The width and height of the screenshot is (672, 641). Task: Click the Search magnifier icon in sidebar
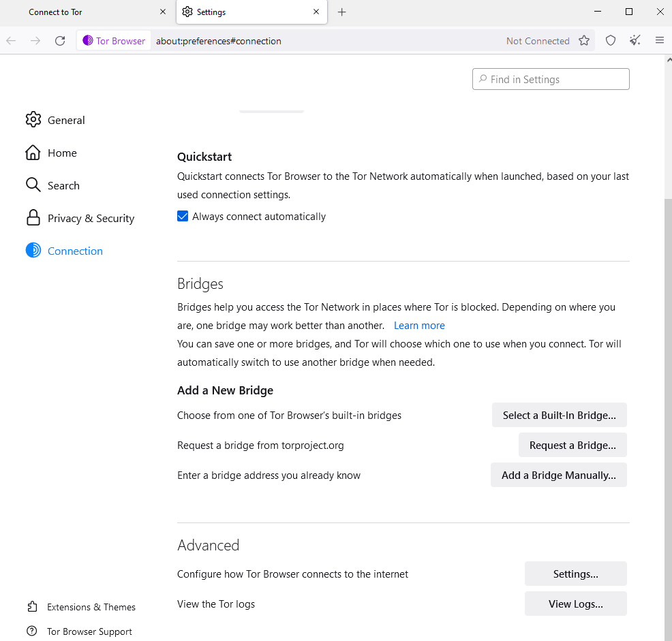(x=33, y=185)
